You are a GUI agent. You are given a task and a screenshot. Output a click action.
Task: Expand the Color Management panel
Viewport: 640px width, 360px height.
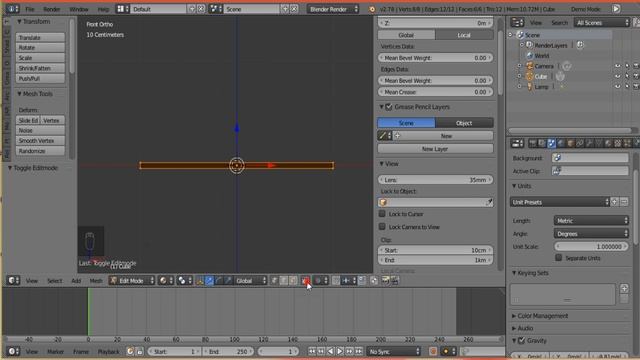pos(543,316)
